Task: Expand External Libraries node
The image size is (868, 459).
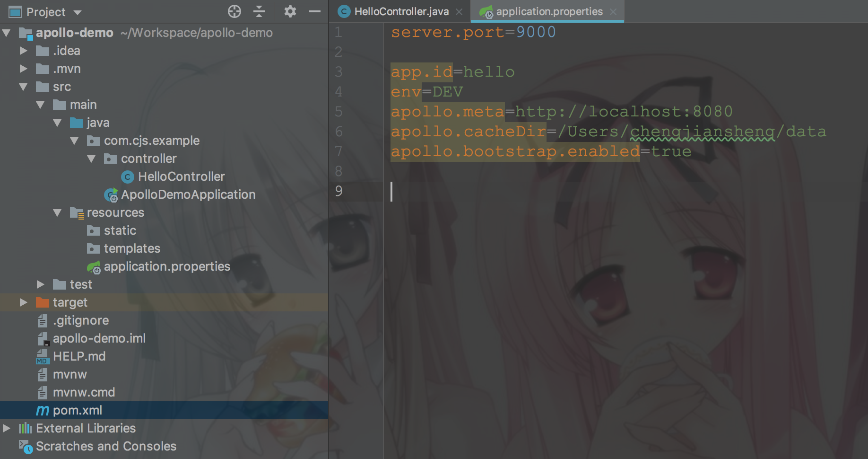Action: pos(6,428)
